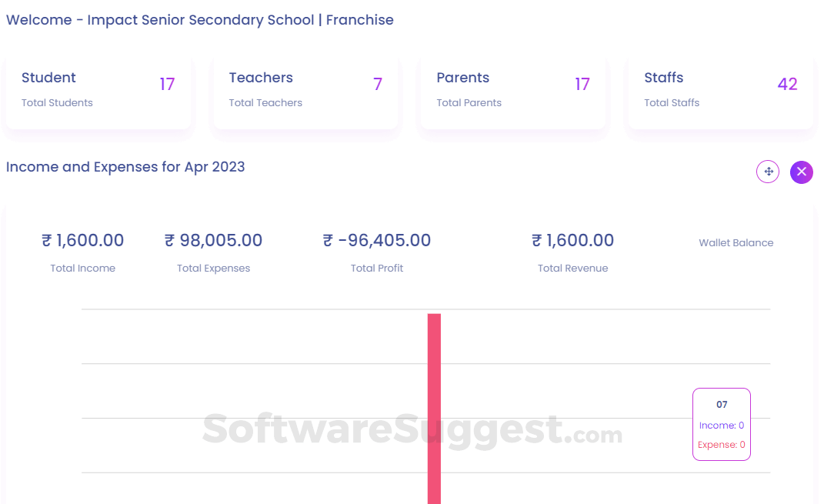Select the Total Expenses amount

tap(213, 240)
